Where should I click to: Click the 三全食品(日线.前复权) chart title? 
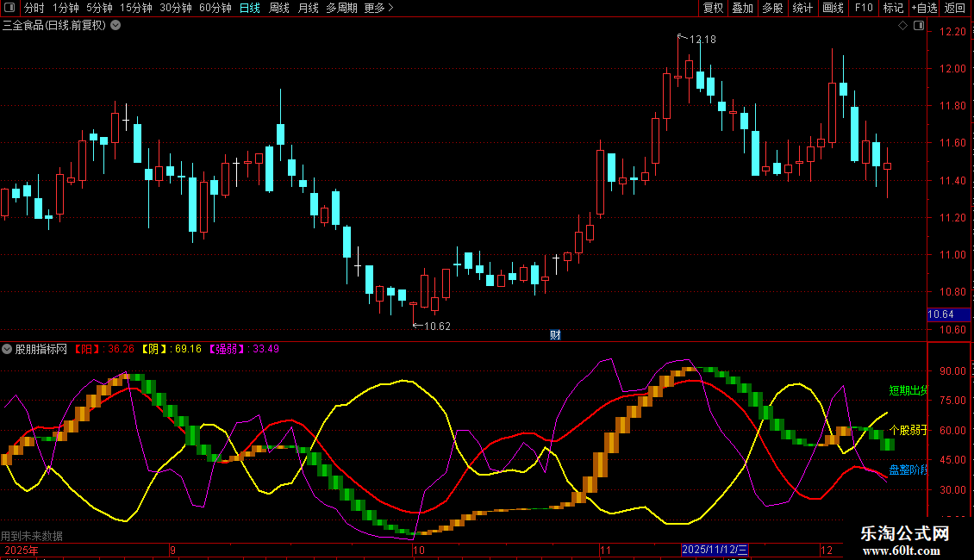[54, 26]
